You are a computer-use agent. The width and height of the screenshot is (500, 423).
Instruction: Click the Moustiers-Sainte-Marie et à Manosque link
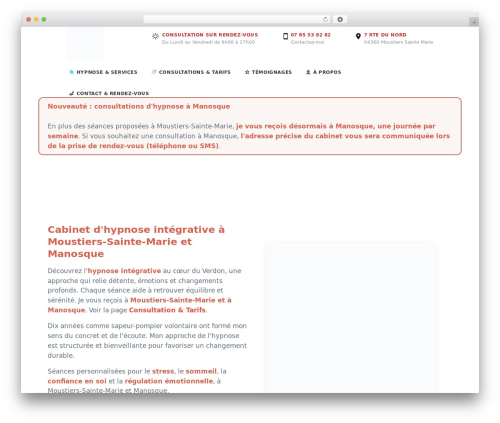pos(139,305)
